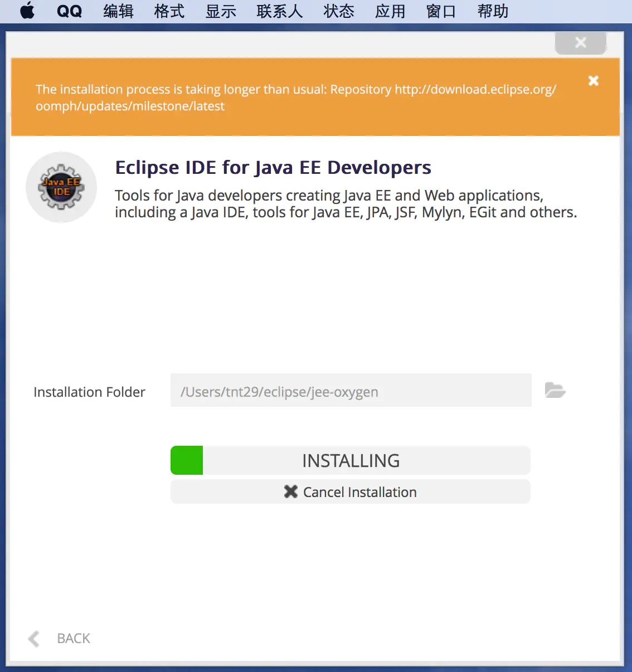Click the warning message about repository URL

tap(296, 98)
